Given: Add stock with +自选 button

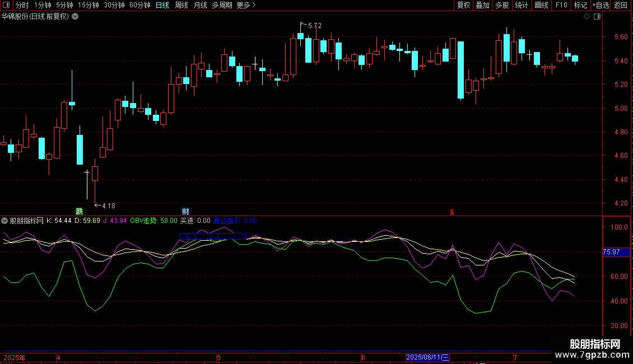Looking at the screenshot, I should click(601, 5).
